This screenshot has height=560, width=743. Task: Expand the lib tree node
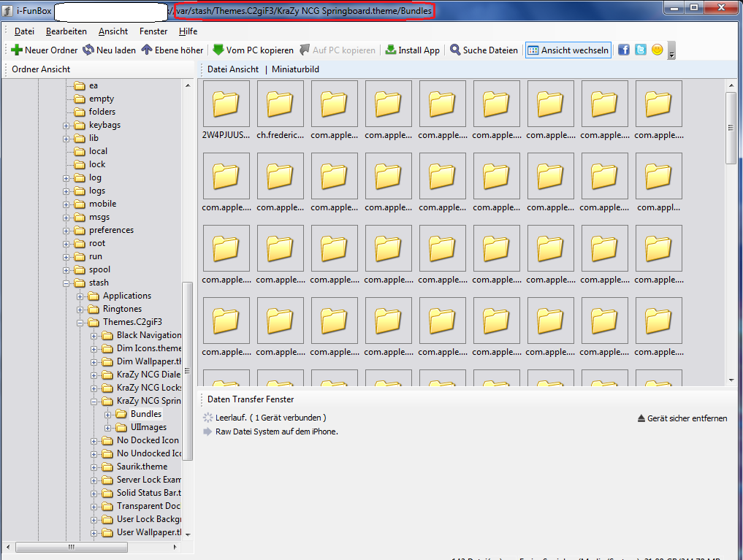click(x=66, y=139)
